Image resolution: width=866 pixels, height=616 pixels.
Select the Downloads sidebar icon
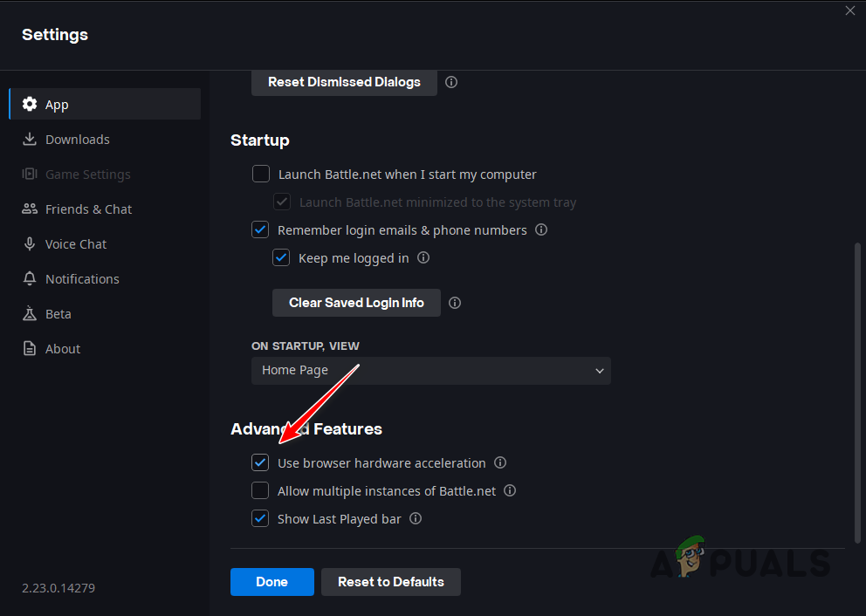[29, 139]
